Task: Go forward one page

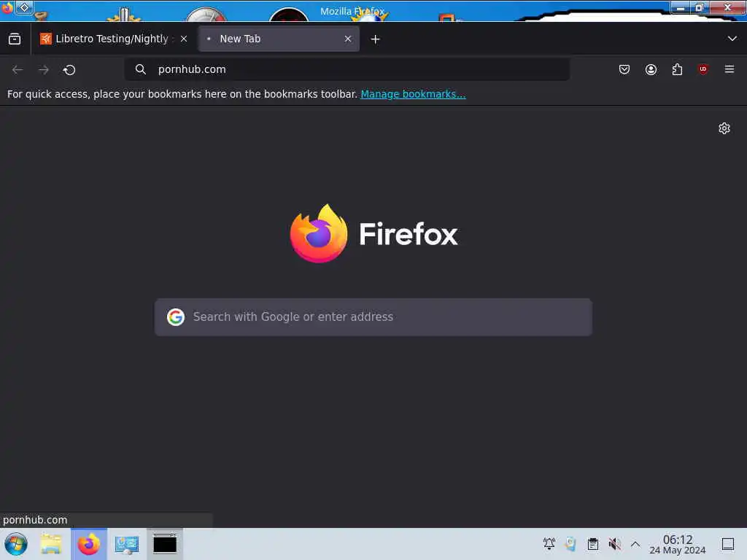Action: 44,69
